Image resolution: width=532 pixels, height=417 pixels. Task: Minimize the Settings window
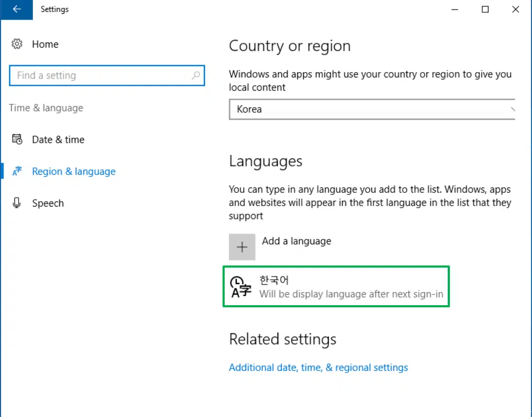[x=455, y=10]
